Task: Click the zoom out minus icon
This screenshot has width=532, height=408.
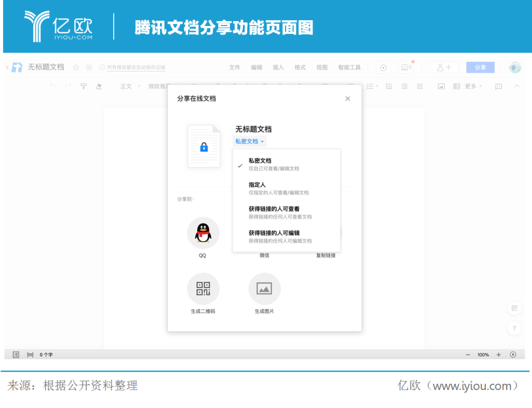Action: tap(468, 354)
